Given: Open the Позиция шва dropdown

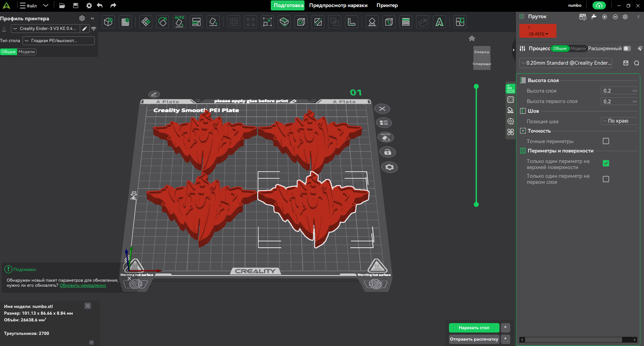Looking at the screenshot, I should 619,121.
